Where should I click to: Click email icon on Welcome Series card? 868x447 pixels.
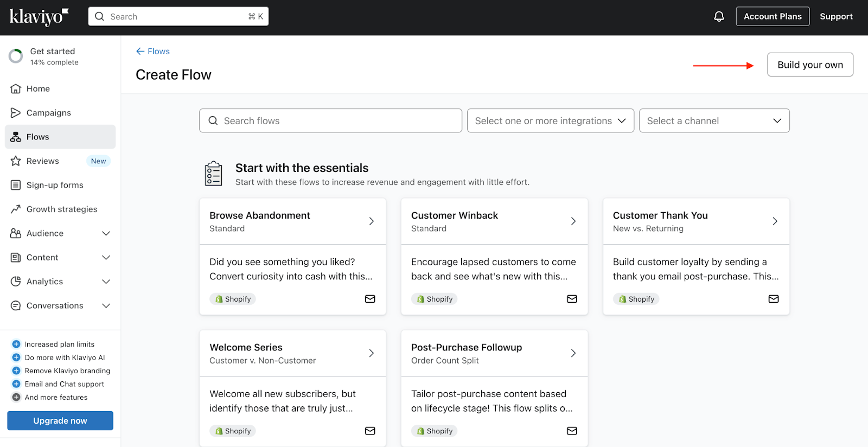tap(370, 431)
